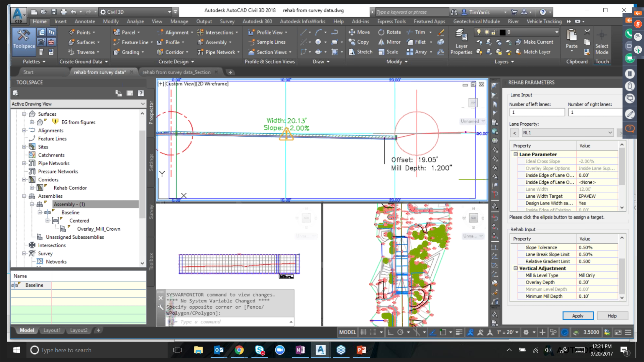This screenshot has height=362, width=644.
Task: Select the Corridor tool
Action: (x=172, y=52)
